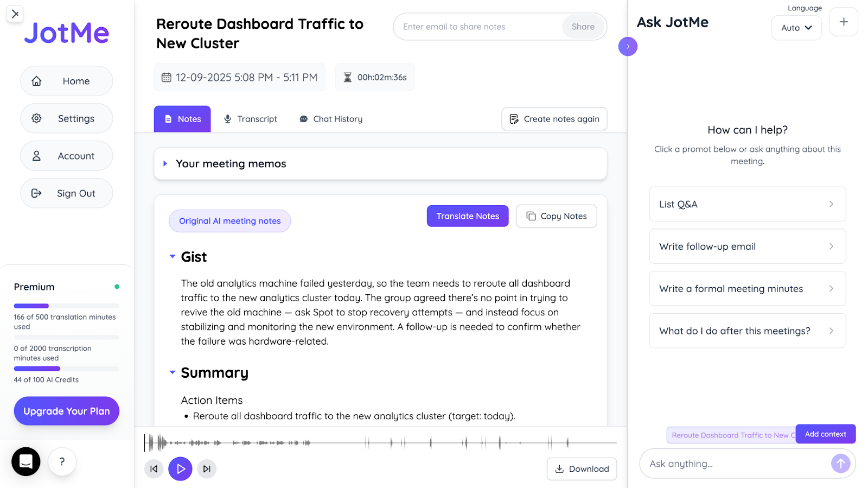This screenshot has width=868, height=488.
Task: Open the chat support bubble icon
Action: pyautogui.click(x=26, y=461)
